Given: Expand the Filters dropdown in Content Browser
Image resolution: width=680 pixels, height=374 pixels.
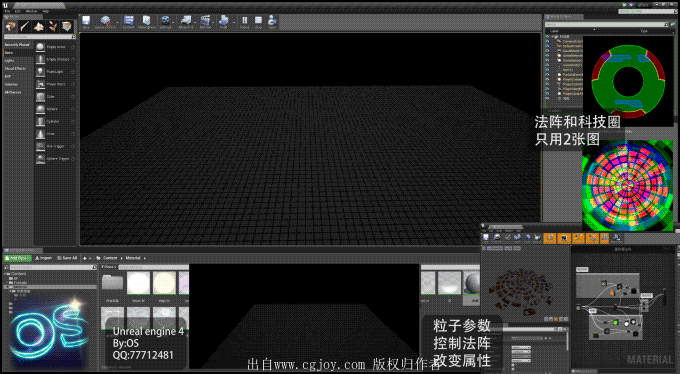Looking at the screenshot, I should coord(108,267).
